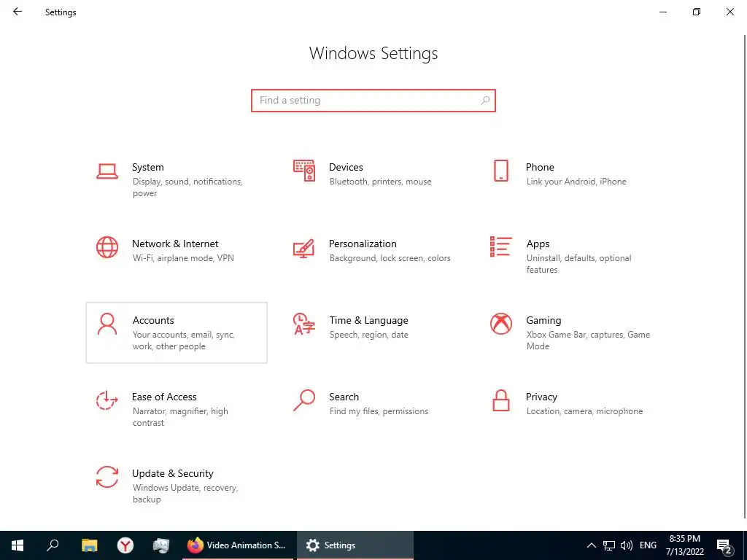The height and width of the screenshot is (560, 747).
Task: Select the Settings taskbar button
Action: [x=355, y=545]
